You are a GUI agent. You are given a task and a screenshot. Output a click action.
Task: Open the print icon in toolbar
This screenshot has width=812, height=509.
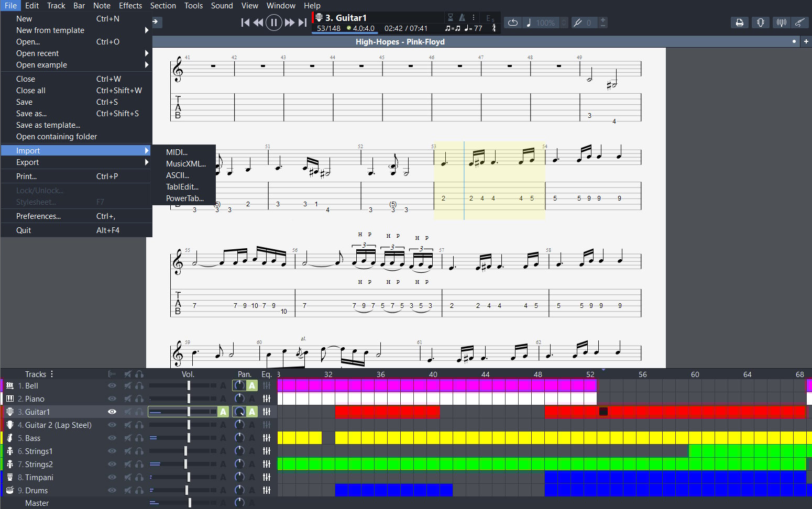pyautogui.click(x=739, y=23)
